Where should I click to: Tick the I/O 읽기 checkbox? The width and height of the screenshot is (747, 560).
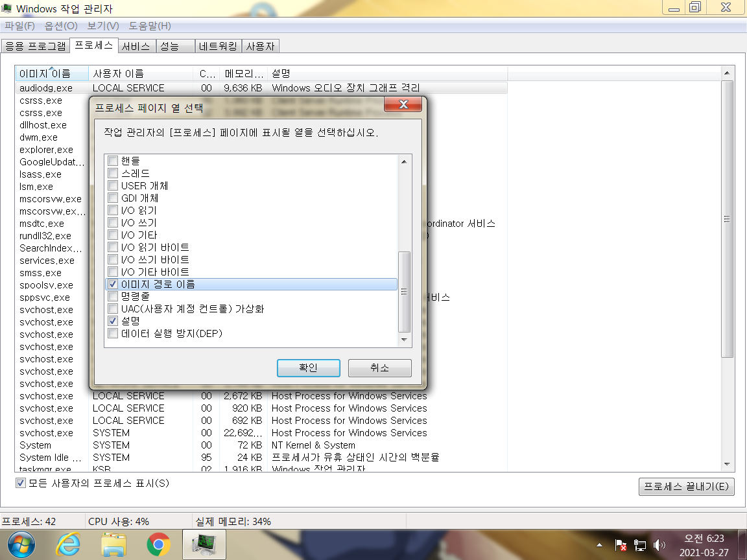coord(113,210)
